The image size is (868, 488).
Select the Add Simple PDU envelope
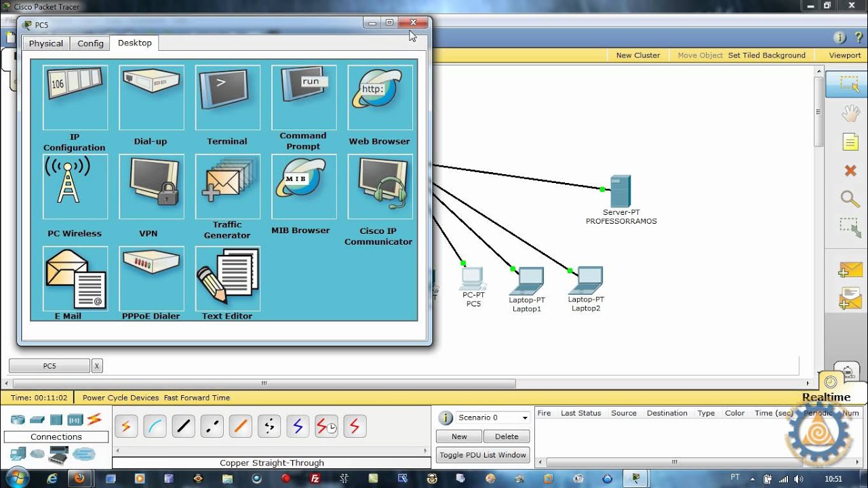point(850,270)
